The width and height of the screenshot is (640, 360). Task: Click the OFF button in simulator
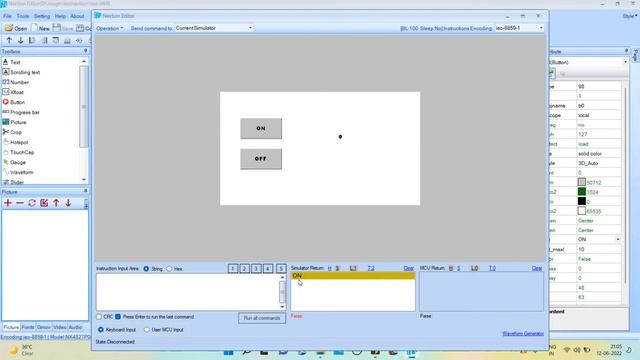coord(261,159)
